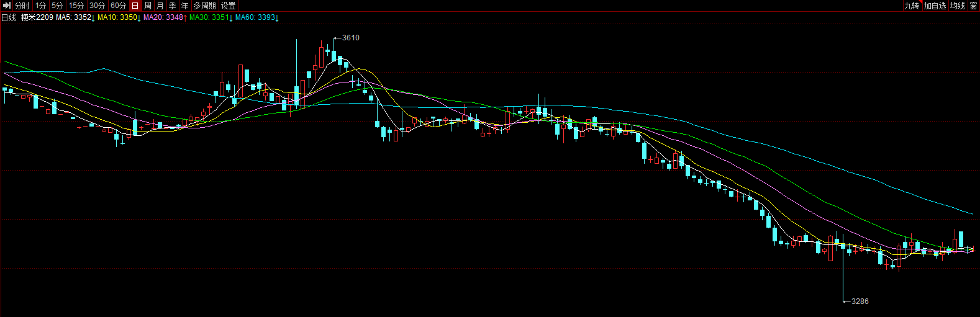
Task: Select the highlighted 日 daily tab
Action: pos(135,6)
